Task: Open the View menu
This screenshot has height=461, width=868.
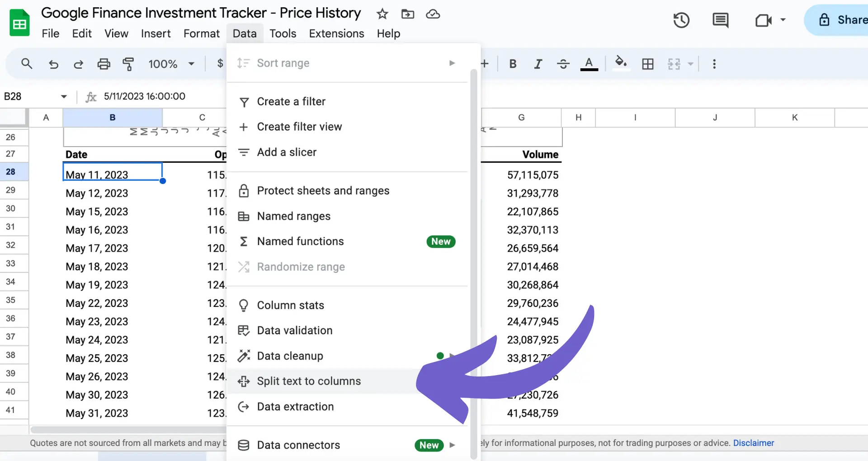Action: (116, 33)
